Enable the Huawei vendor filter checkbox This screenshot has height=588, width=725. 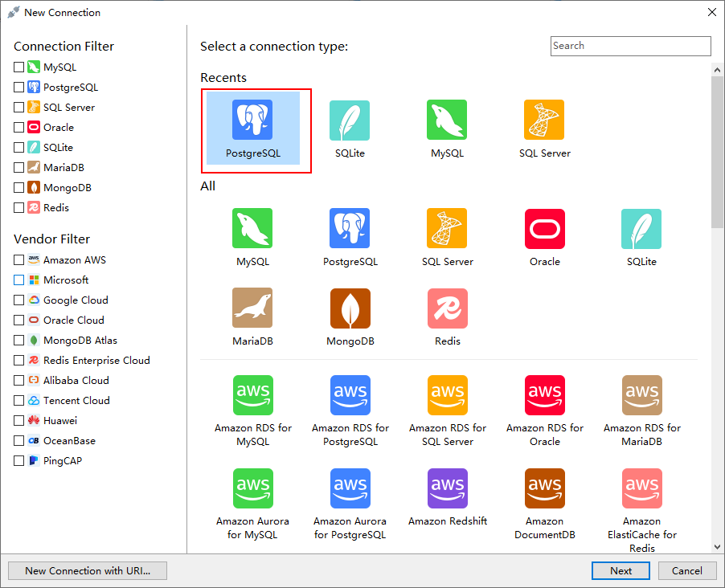[x=19, y=421]
